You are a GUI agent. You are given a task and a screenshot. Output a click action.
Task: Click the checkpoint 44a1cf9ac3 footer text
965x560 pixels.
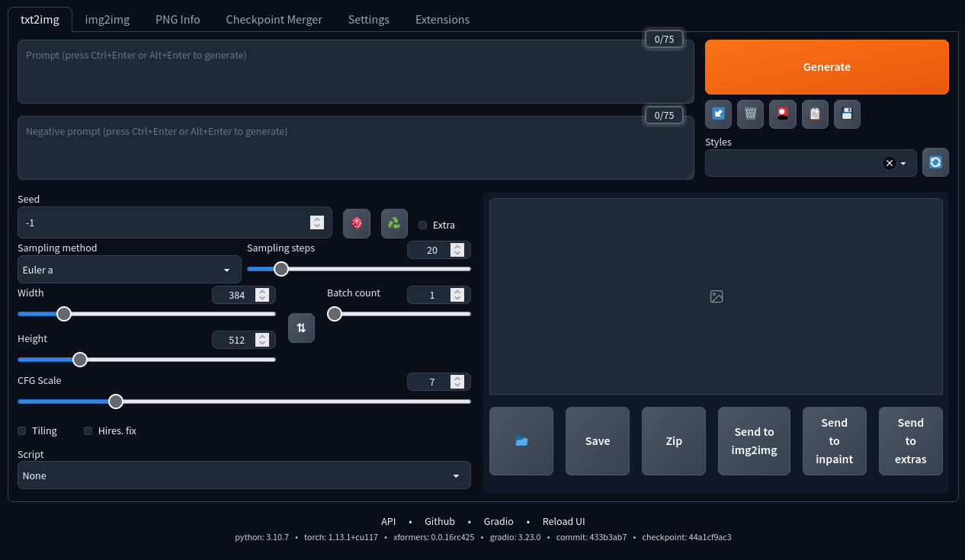687,537
